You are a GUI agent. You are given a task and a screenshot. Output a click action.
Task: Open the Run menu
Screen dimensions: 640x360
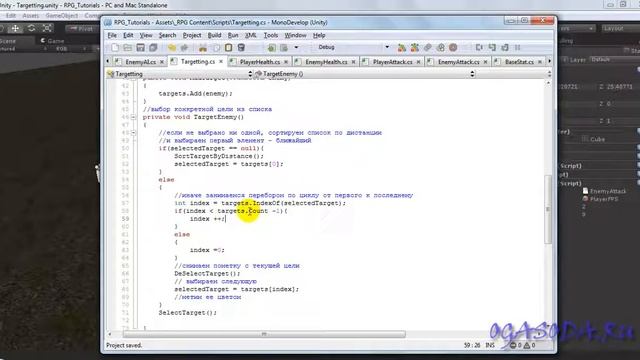pos(233,36)
